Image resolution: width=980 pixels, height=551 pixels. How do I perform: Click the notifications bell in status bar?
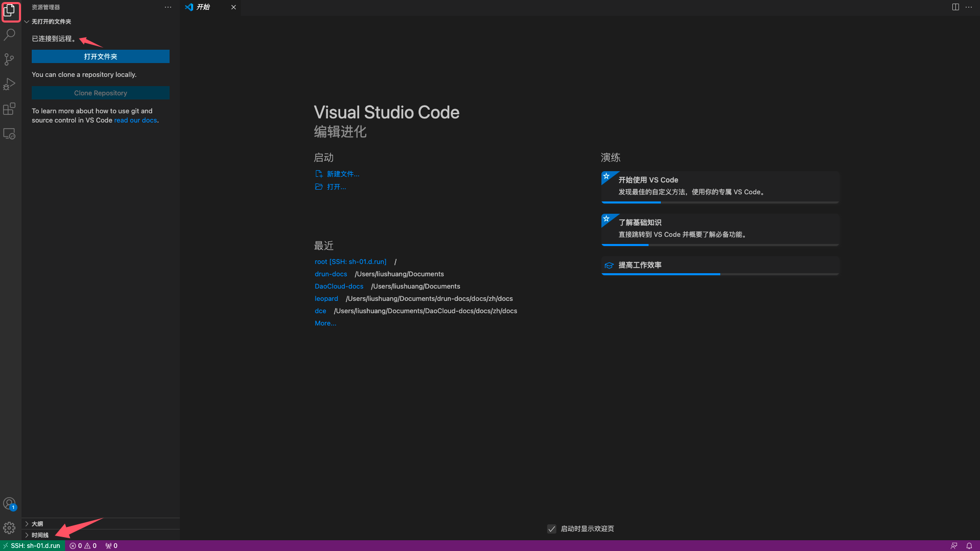coord(969,546)
